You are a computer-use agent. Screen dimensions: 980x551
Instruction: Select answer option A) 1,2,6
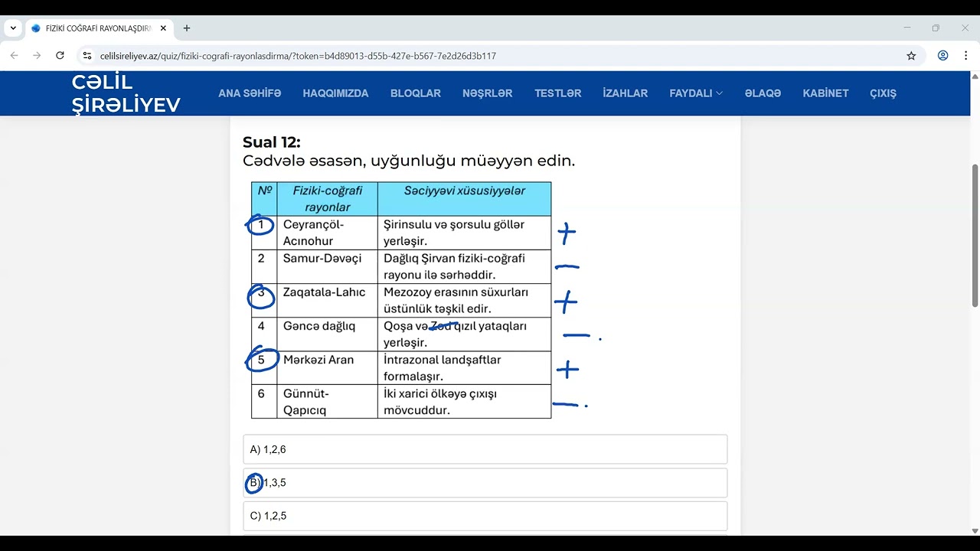(485, 449)
